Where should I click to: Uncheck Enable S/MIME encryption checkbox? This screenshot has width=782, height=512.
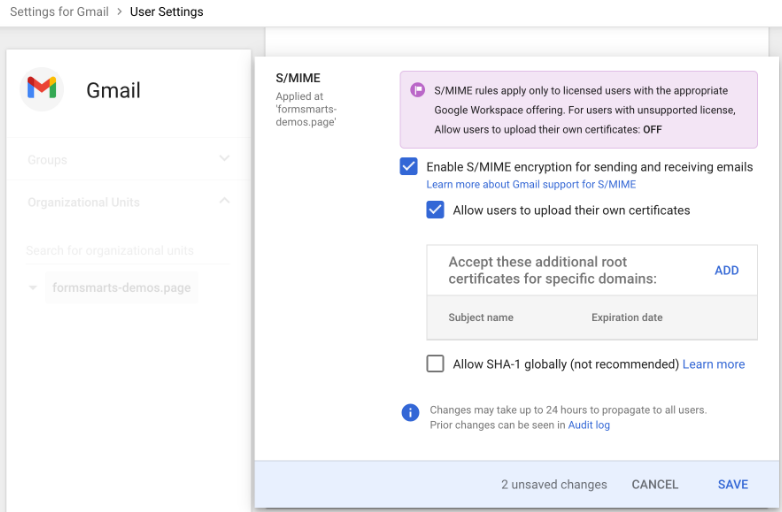(x=408, y=167)
